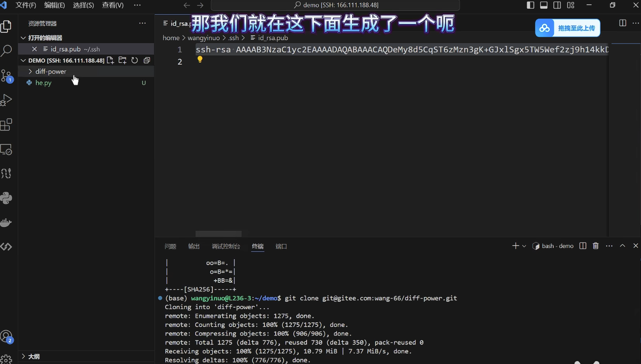Screen dimensions: 641x364
Task: Click the lightbulb code action on line 2
Action: coord(200,59)
